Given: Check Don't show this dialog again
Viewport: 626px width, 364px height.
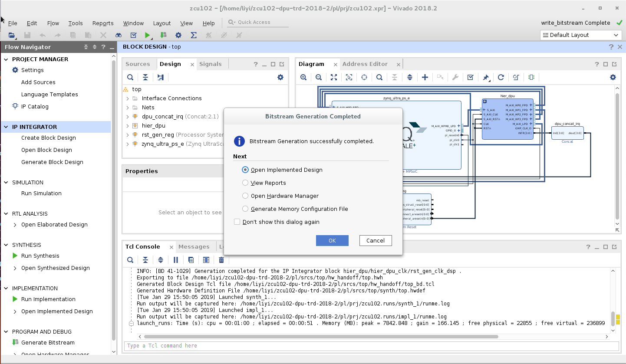Looking at the screenshot, I should (237, 222).
